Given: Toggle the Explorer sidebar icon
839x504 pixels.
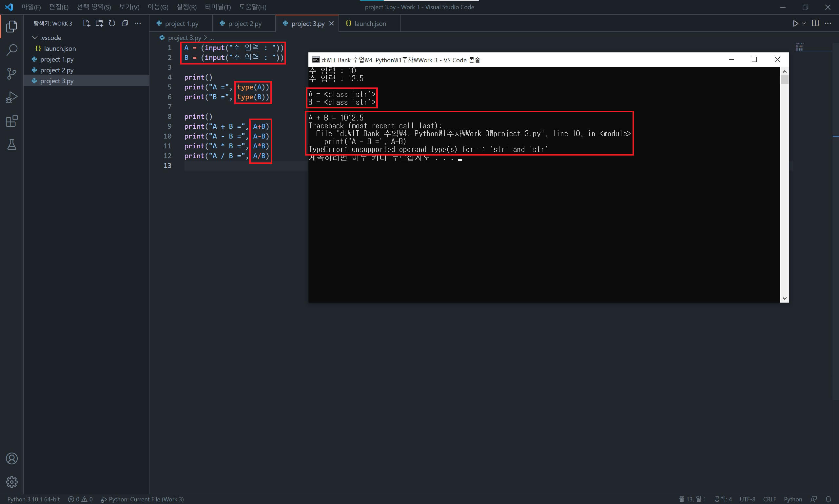Looking at the screenshot, I should 11,26.
